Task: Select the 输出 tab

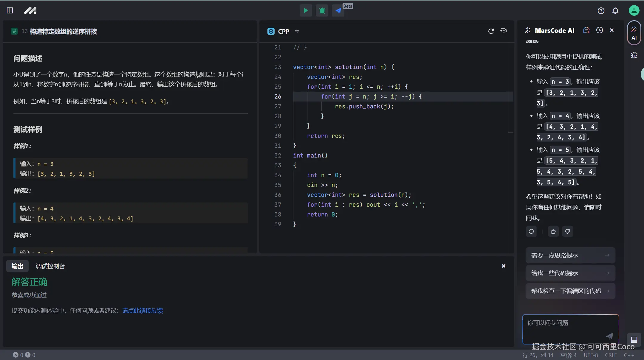Action: tap(17, 266)
